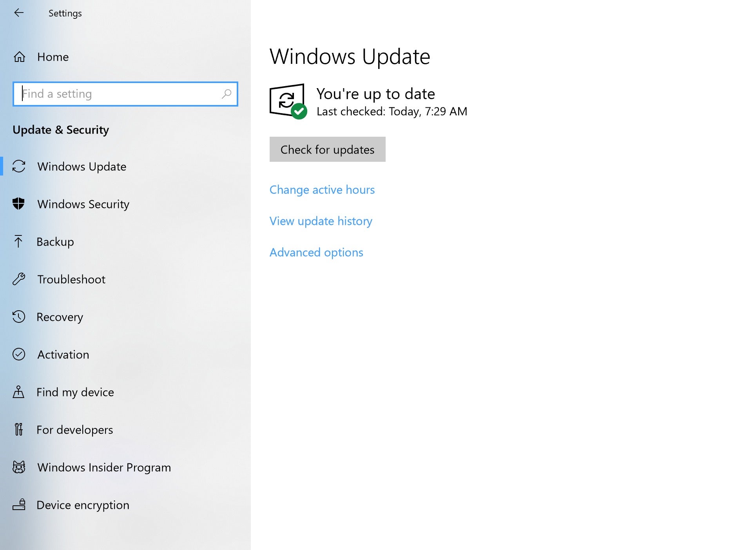756x550 pixels.
Task: Open For developers settings section
Action: 74,430
